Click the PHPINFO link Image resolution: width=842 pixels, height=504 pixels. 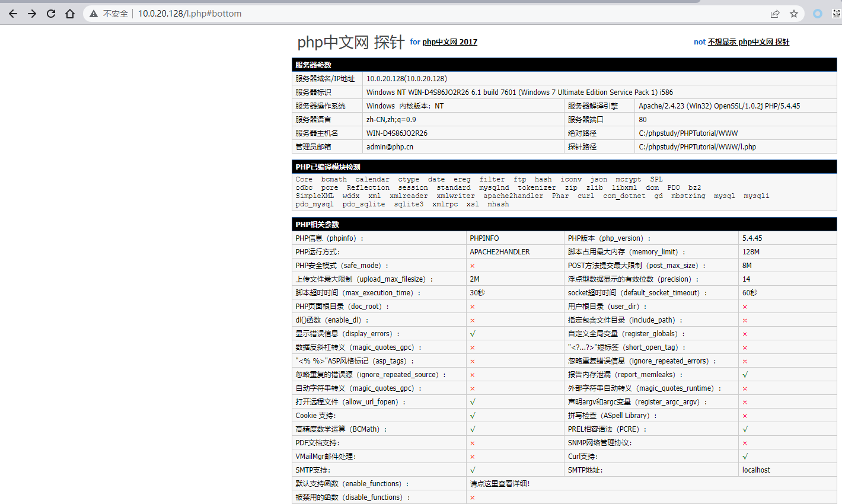(x=484, y=238)
